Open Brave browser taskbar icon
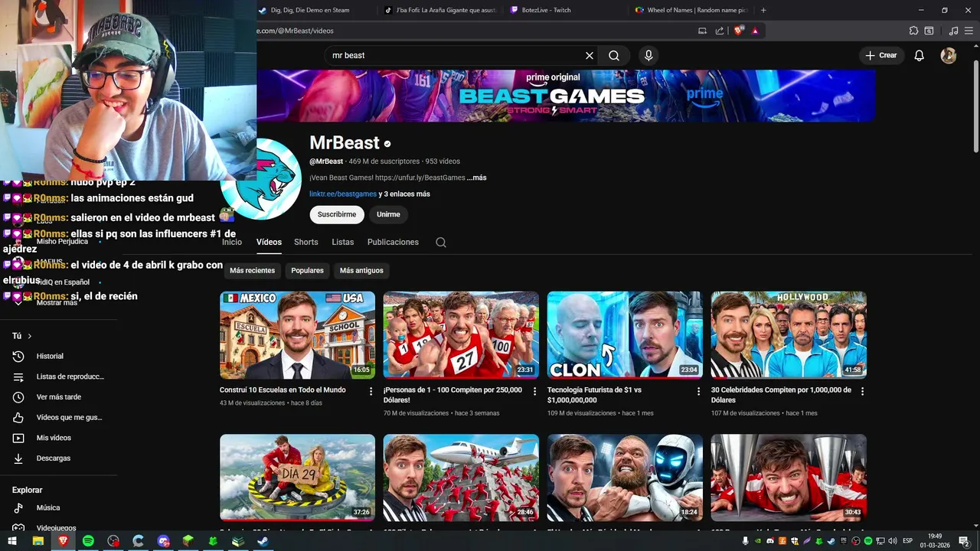The image size is (980, 551). pos(63,541)
